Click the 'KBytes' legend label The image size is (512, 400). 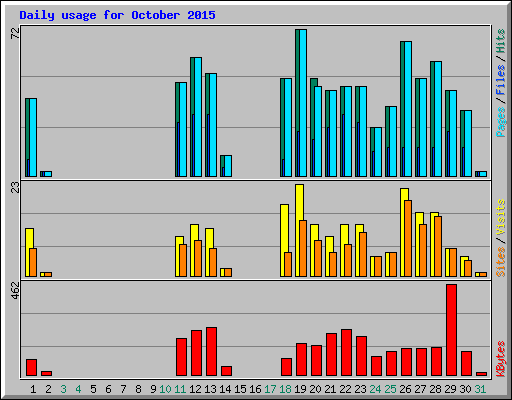(x=501, y=359)
